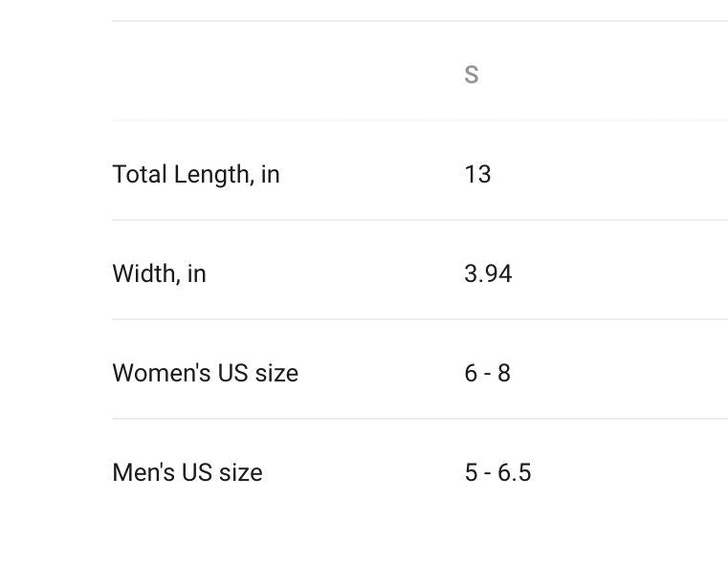Screen dimensions: 728x586
Task: Click the Women's size range 6 - 8
Action: tap(487, 373)
